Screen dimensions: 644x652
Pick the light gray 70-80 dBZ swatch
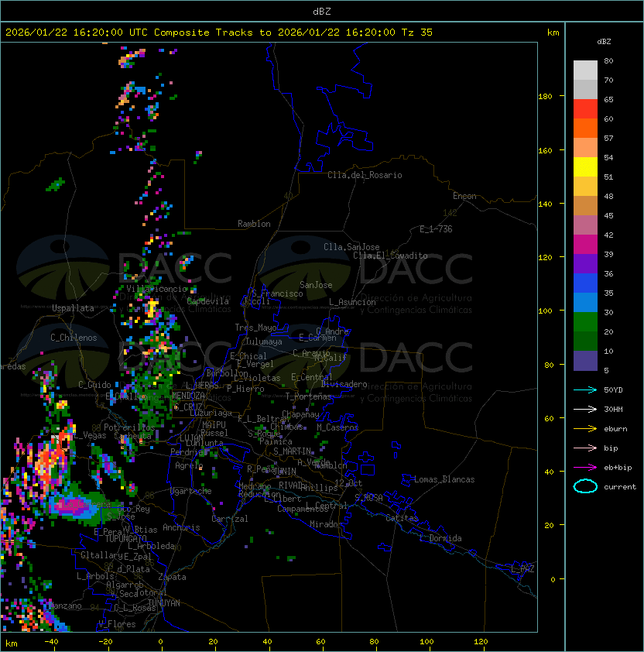(x=585, y=70)
